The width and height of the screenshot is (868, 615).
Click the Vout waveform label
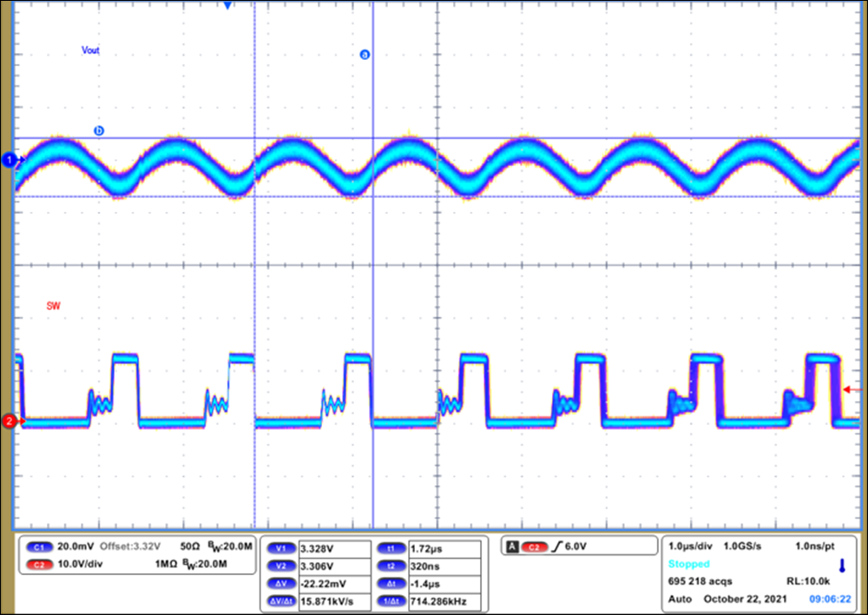[89, 50]
